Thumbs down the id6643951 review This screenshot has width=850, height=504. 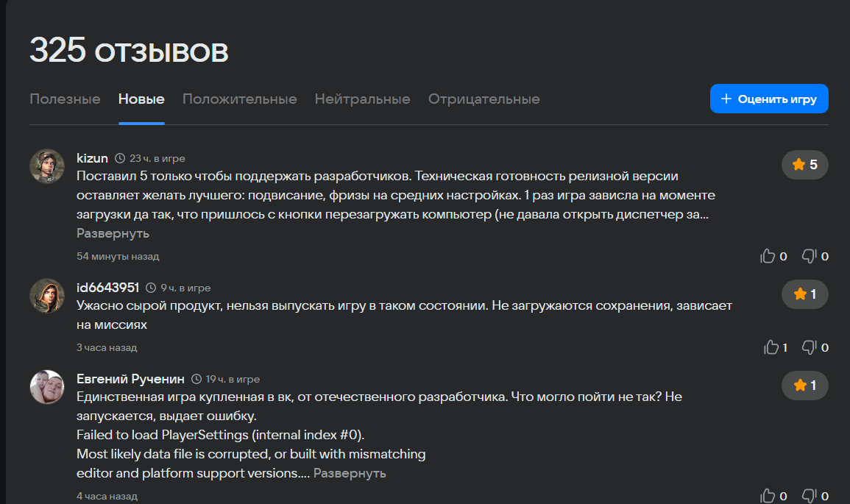[x=810, y=347]
